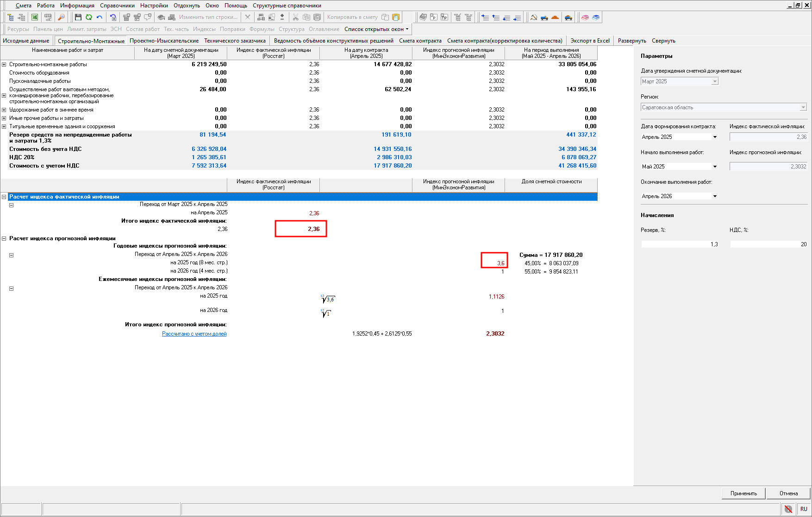Click the orange bricks materials icon

pos(555,17)
